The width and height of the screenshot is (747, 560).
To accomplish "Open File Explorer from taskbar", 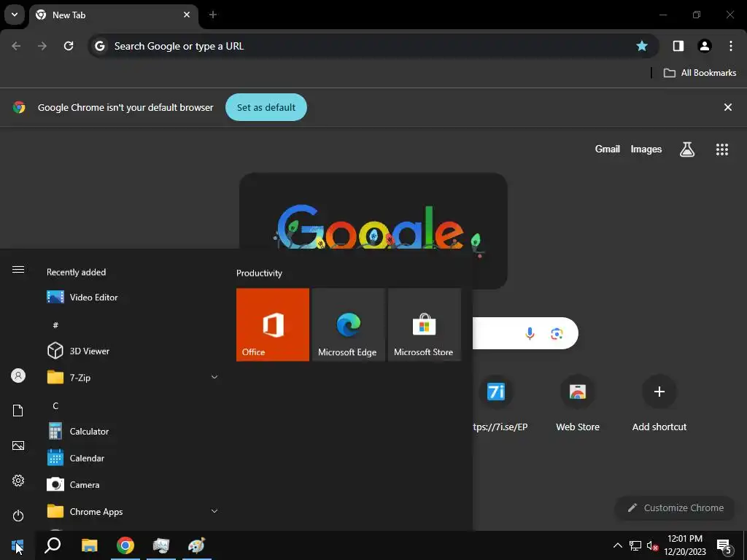I will (89, 545).
